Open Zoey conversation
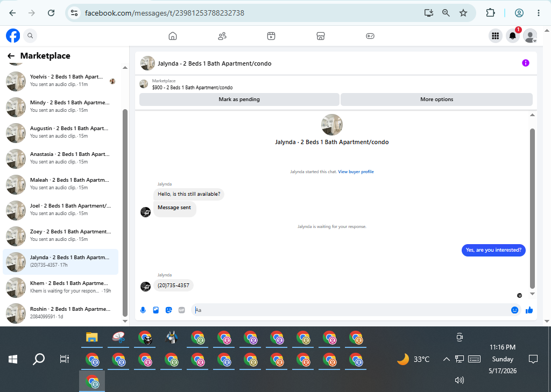This screenshot has width=551, height=392. tap(60, 236)
